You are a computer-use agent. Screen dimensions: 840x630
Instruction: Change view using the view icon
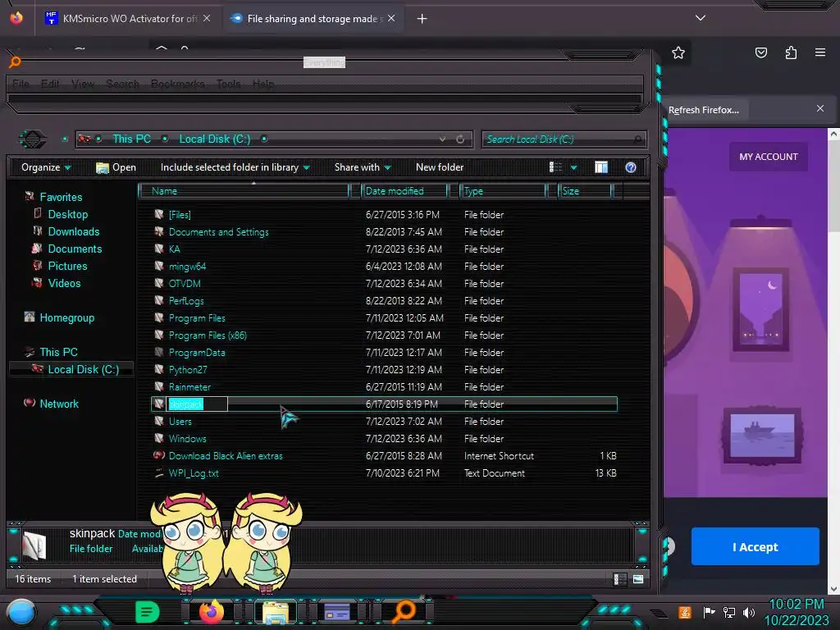point(555,167)
